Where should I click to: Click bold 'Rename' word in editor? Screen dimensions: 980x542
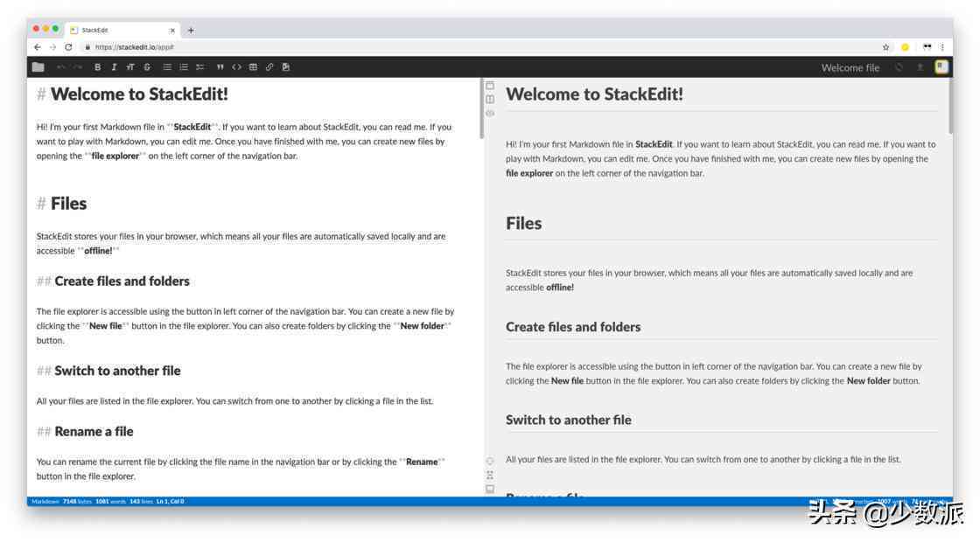[422, 462]
